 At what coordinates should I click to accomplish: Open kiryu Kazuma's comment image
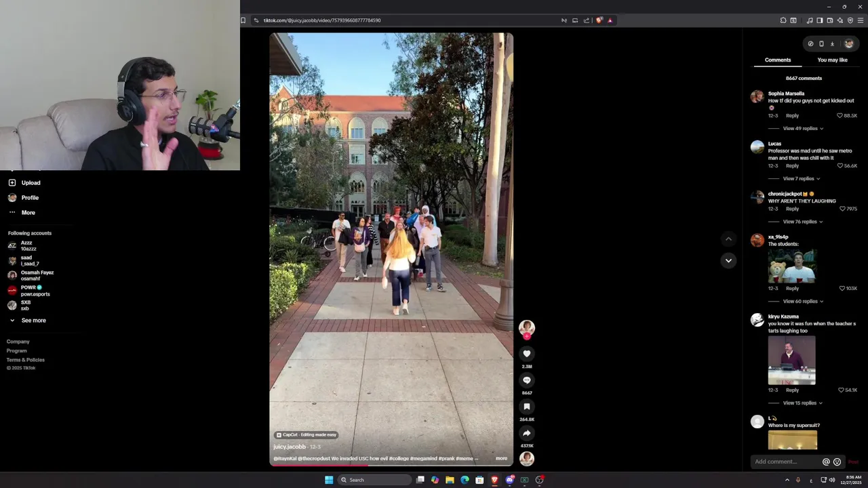[x=792, y=361]
